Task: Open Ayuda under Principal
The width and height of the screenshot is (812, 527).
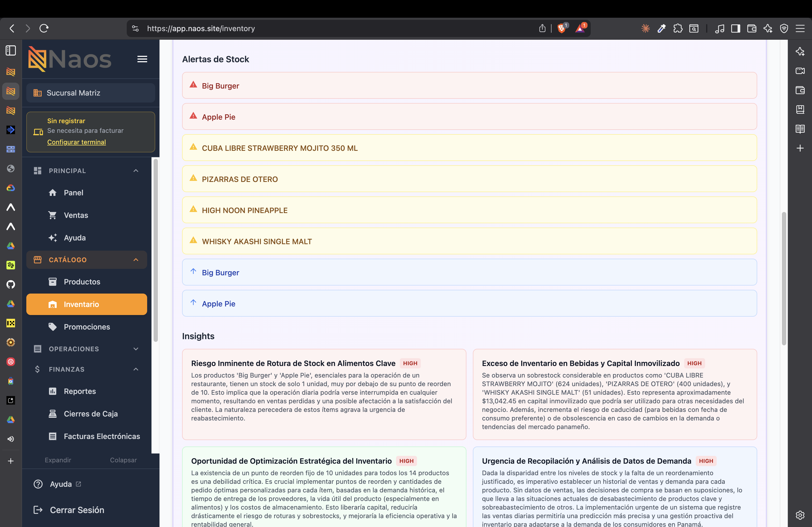Action: pyautogui.click(x=87, y=237)
